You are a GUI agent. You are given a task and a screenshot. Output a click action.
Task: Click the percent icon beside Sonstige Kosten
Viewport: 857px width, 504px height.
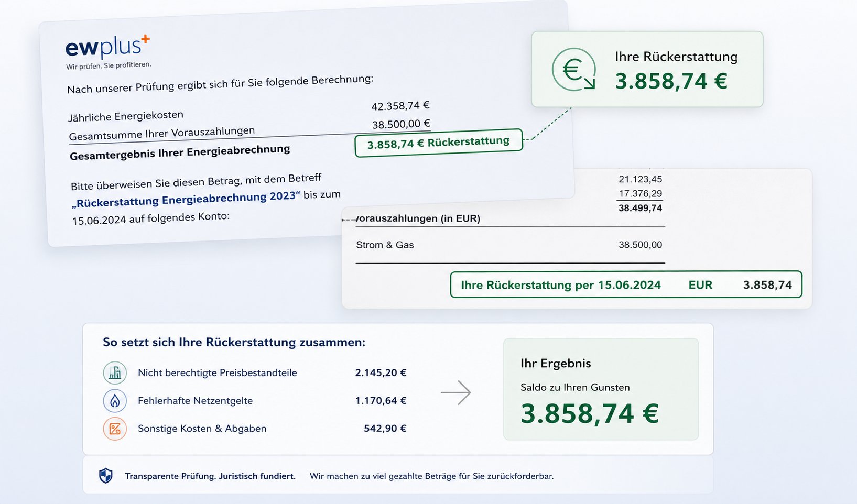click(115, 429)
